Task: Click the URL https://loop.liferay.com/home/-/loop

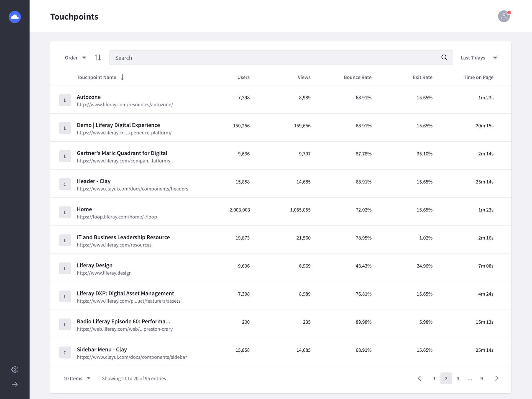Action: tap(117, 217)
